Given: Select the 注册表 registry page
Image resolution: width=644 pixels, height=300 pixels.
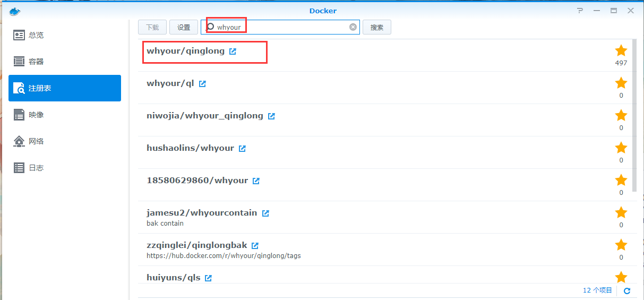Looking at the screenshot, I should pyautogui.click(x=65, y=88).
